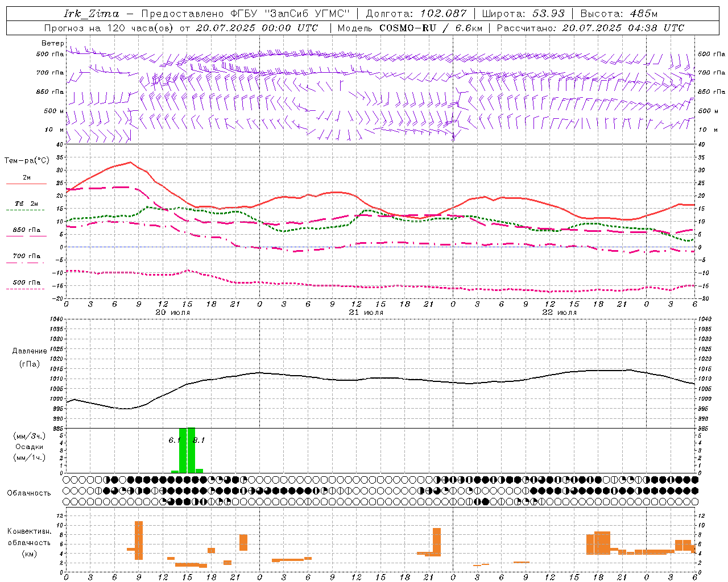Click the Давление panel label
The image size is (728, 582).
[x=30, y=351]
